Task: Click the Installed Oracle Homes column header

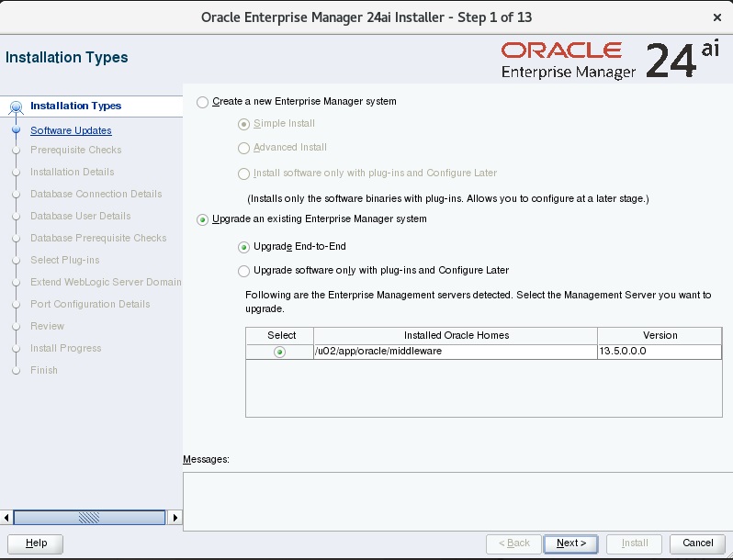Action: [456, 336]
